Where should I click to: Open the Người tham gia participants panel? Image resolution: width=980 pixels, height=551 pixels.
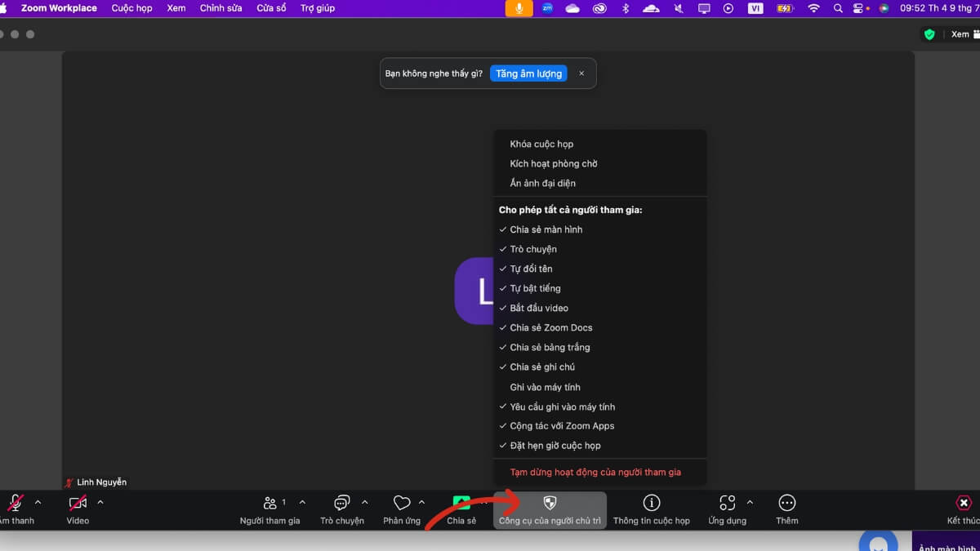click(269, 504)
